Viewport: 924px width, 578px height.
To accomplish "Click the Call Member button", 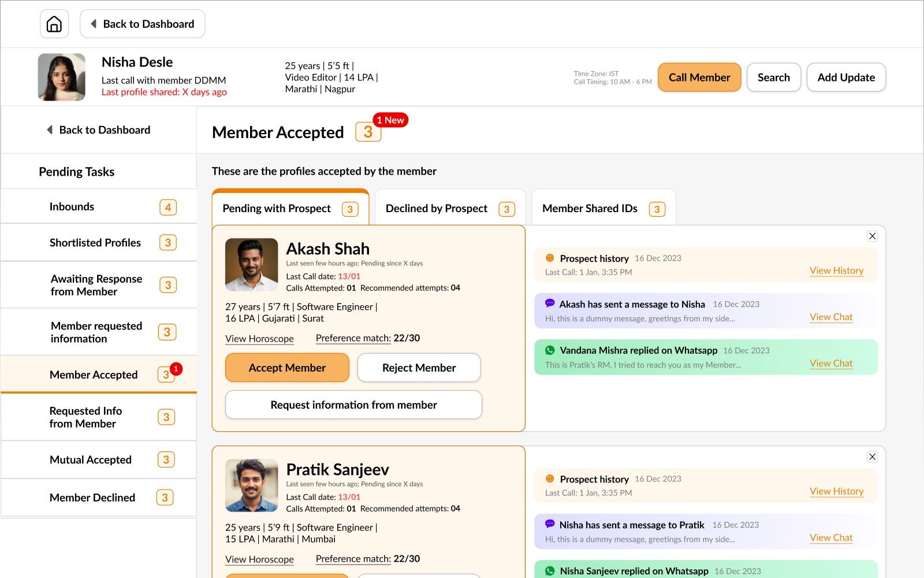I will click(x=699, y=77).
